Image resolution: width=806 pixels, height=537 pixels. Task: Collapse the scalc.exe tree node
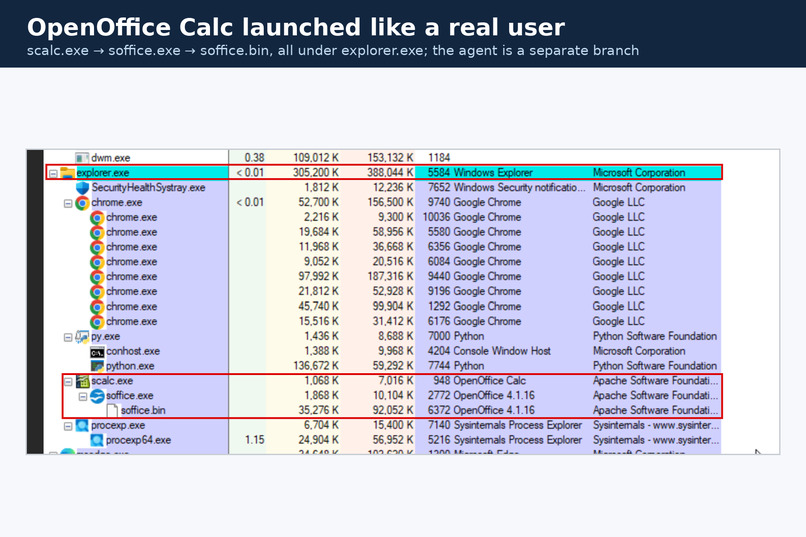pos(68,381)
